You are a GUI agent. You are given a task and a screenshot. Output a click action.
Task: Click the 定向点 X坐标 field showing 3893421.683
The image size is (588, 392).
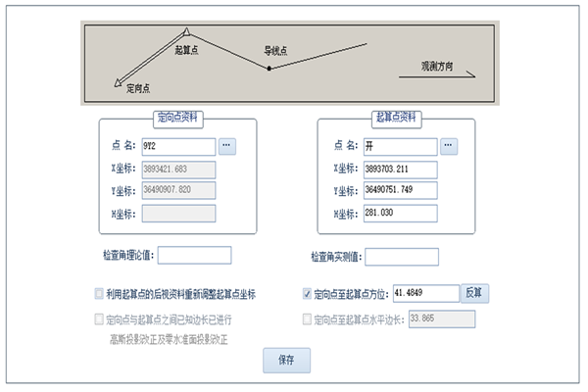coord(178,169)
